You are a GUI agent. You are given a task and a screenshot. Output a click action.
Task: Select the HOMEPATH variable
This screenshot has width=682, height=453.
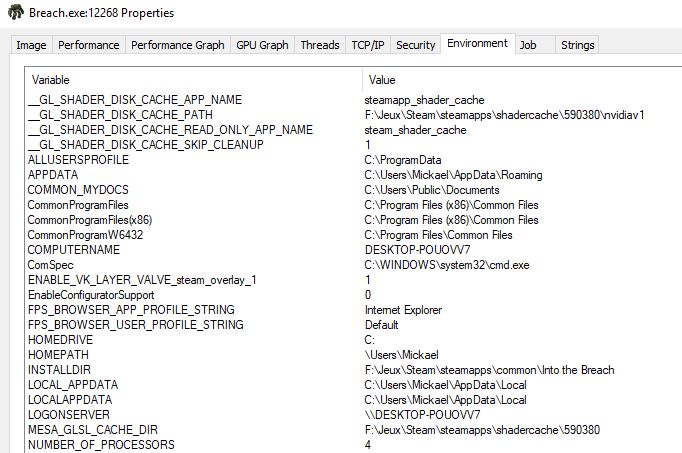pyautogui.click(x=58, y=355)
